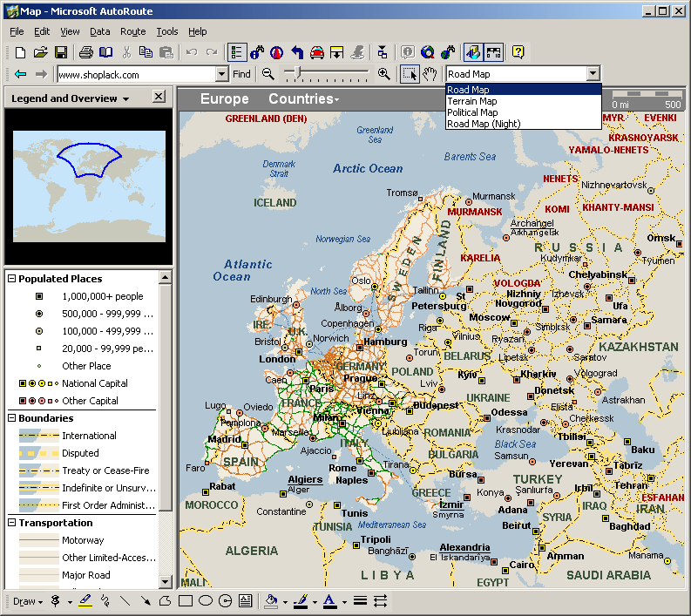
Task: Toggle the bridge Construction info icon
Action: pos(493,52)
